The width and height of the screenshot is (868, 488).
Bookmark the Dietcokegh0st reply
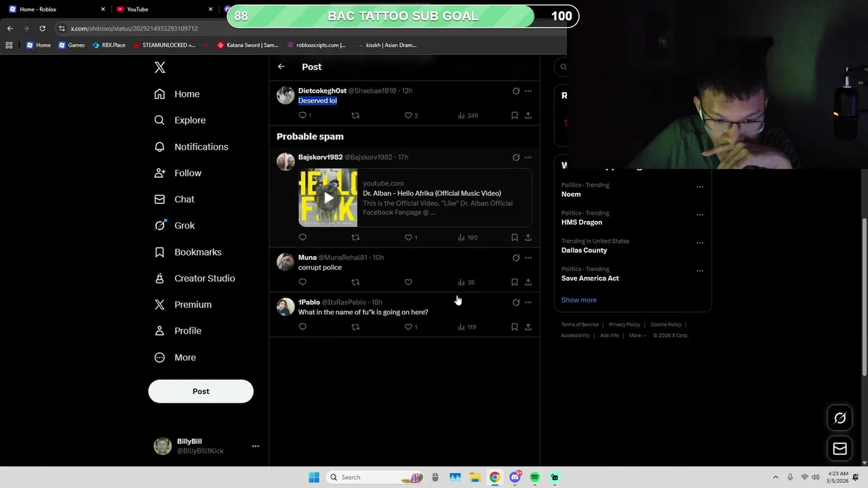tap(515, 115)
